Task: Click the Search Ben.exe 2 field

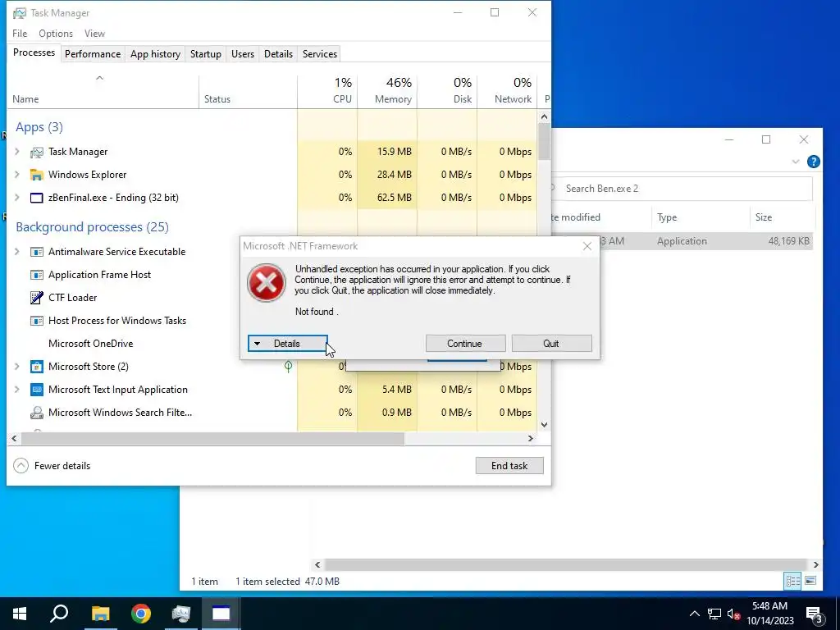Action: click(683, 189)
